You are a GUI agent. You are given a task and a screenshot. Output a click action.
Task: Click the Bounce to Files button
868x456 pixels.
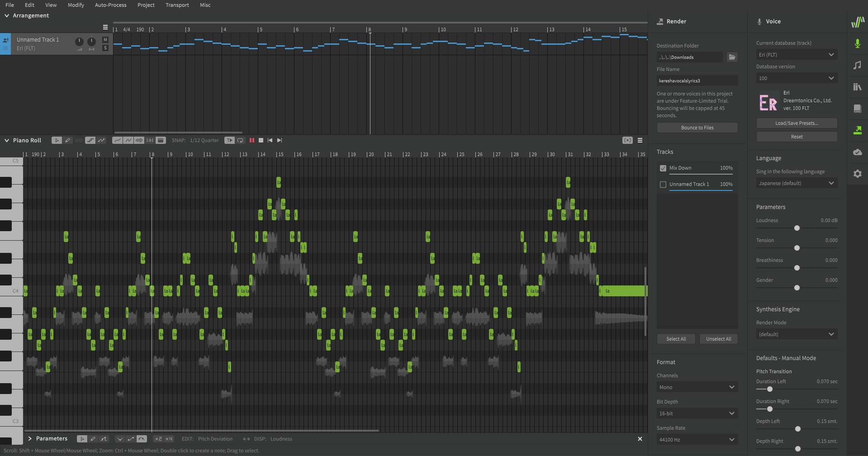pos(697,128)
